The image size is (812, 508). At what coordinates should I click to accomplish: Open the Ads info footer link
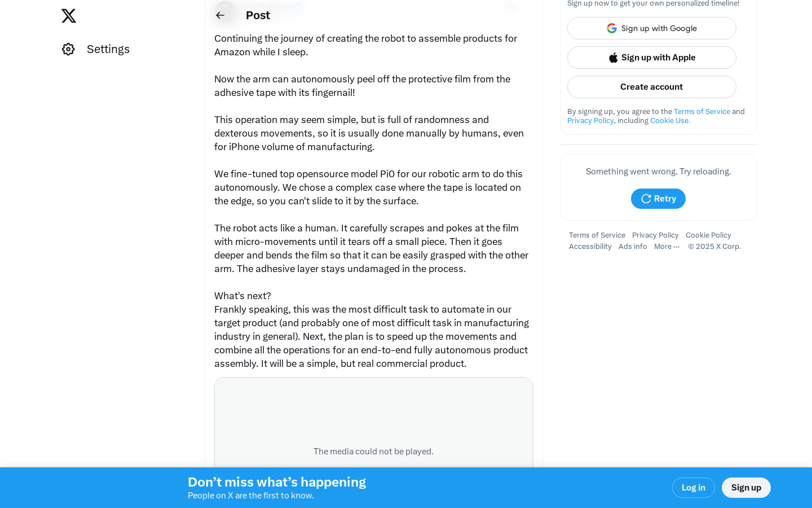click(x=633, y=247)
